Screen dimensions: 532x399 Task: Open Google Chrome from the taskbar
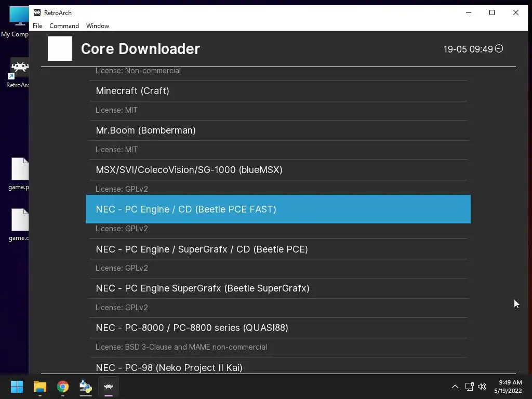tap(63, 387)
